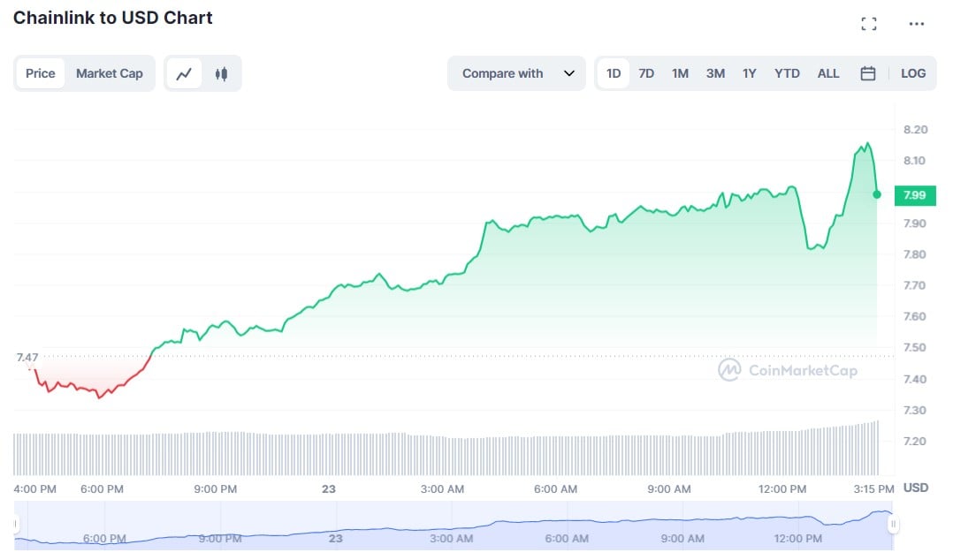Switch to the YTD timeframe
Viewport: 953px width, 560px height.
click(x=786, y=73)
